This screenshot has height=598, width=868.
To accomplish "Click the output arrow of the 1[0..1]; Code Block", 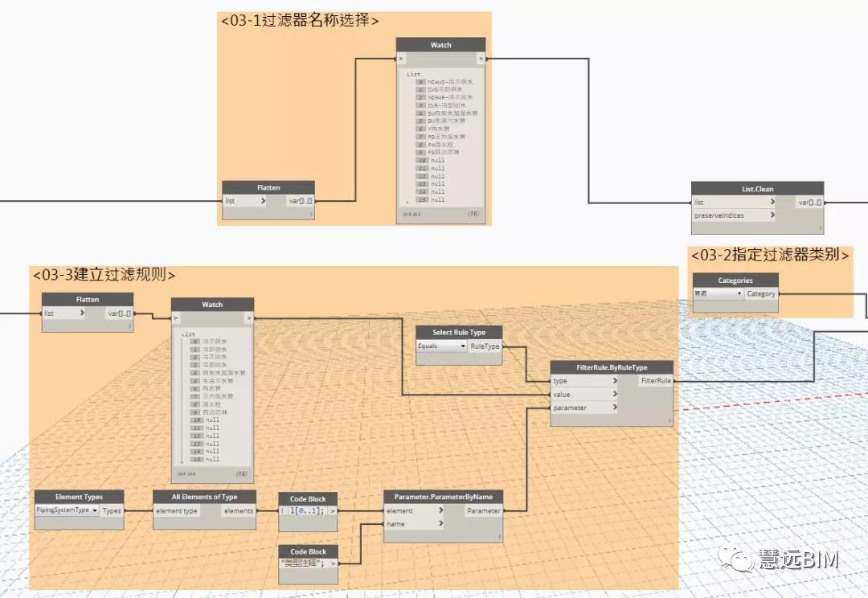I will click(x=332, y=510).
